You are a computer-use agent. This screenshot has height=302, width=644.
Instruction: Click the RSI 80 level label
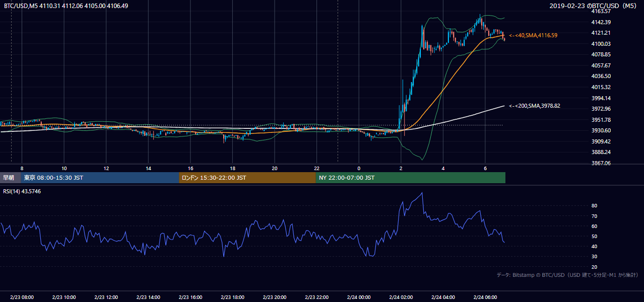click(594, 206)
